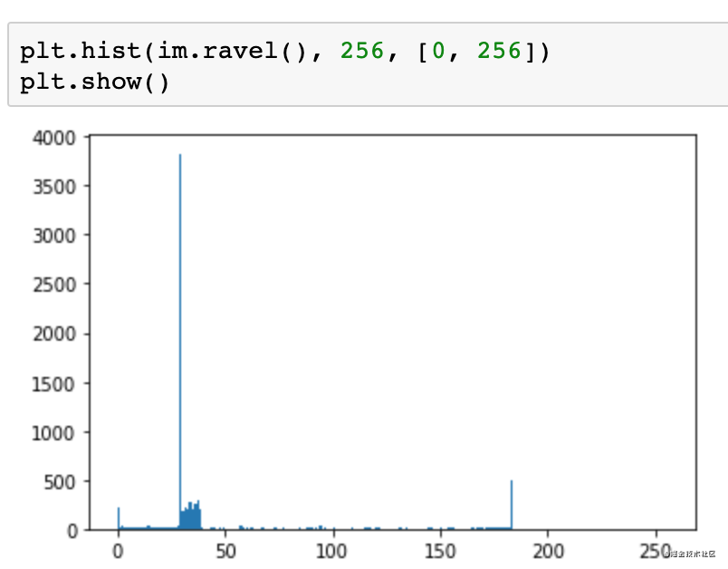Click the y-axis label 2500
This screenshot has width=728, height=569.
53,284
